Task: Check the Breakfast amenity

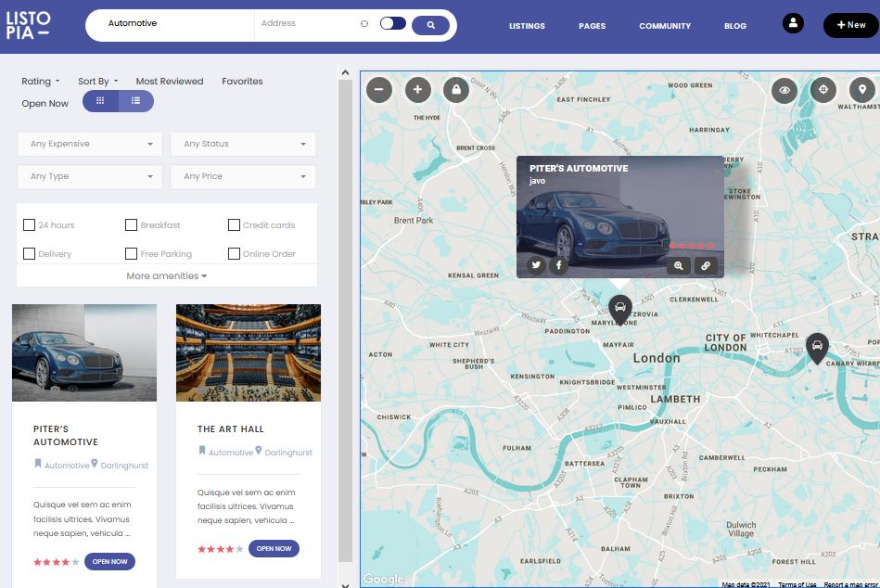Action: coord(132,225)
